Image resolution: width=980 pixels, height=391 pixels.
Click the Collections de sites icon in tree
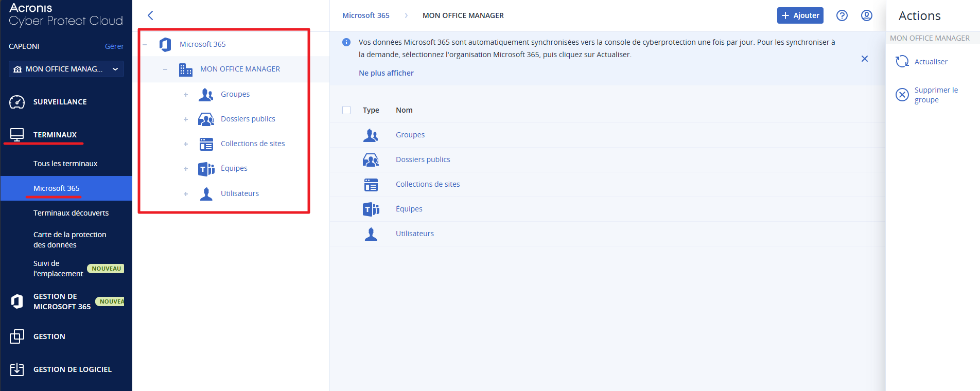[206, 144]
